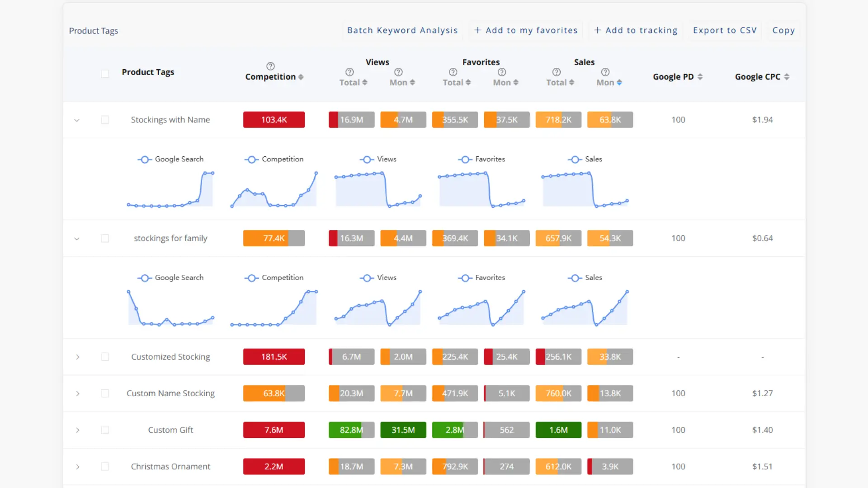Sort by Sales Mon column arrows
Image resolution: width=868 pixels, height=488 pixels.
[619, 83]
